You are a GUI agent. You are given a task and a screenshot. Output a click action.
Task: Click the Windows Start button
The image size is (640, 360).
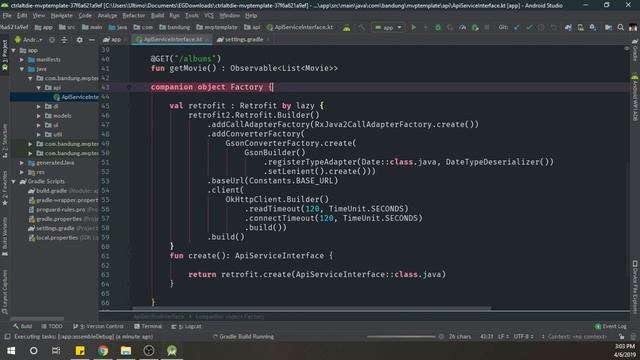click(x=11, y=351)
